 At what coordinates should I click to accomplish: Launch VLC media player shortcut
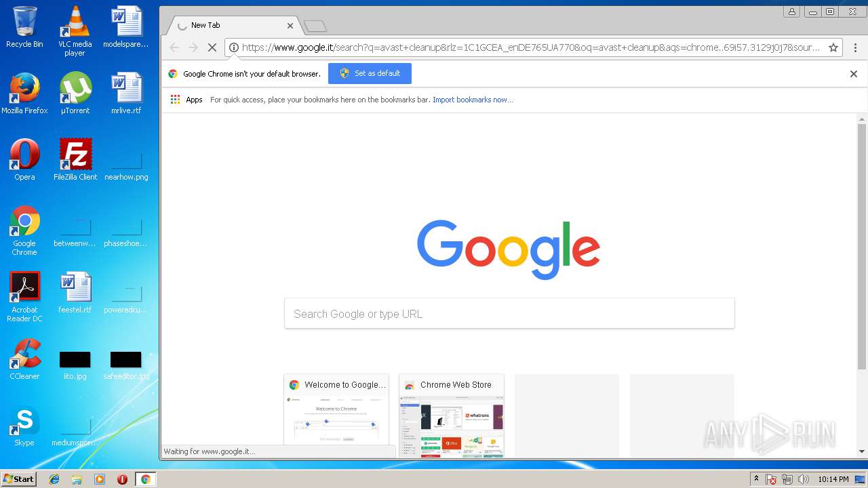click(x=75, y=31)
